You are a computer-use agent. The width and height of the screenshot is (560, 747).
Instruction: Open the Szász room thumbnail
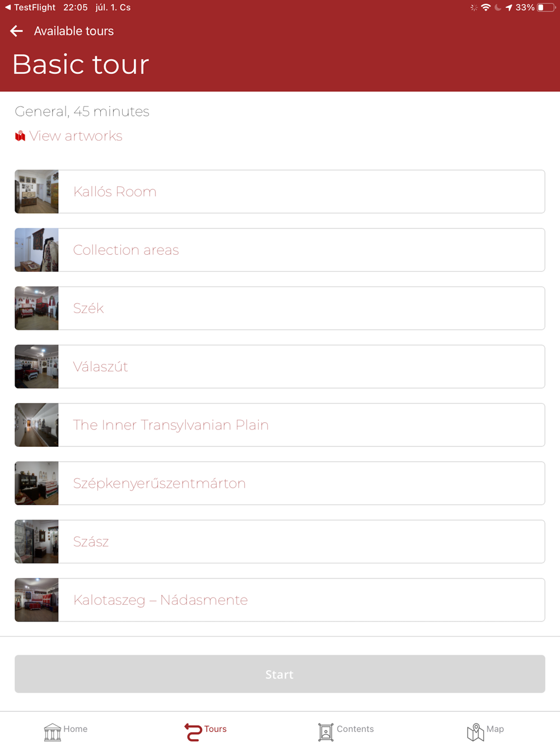pyautogui.click(x=36, y=541)
